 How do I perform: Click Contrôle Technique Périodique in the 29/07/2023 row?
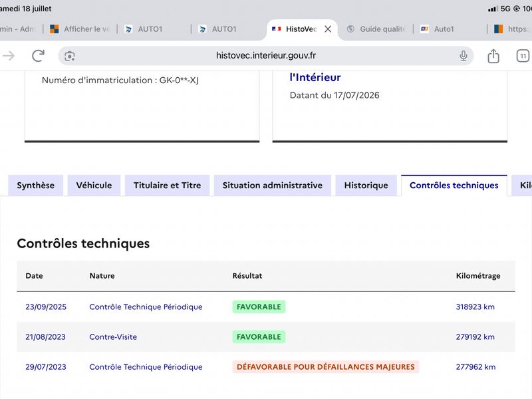point(146,367)
